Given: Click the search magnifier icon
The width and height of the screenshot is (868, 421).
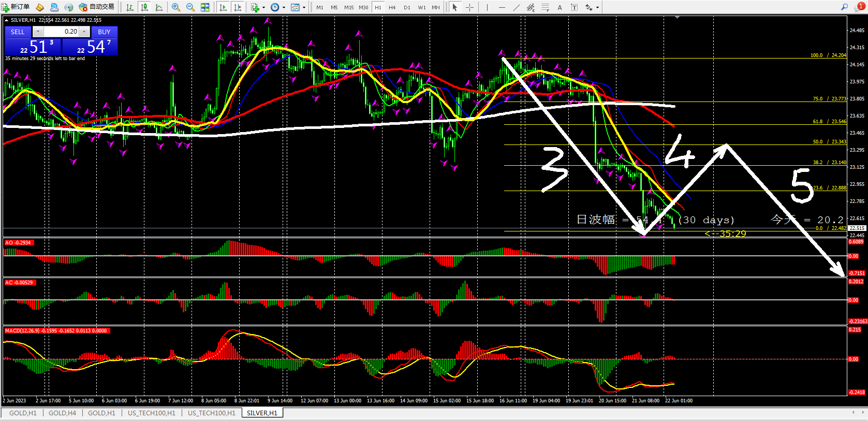Looking at the screenshot, I should [844, 7].
